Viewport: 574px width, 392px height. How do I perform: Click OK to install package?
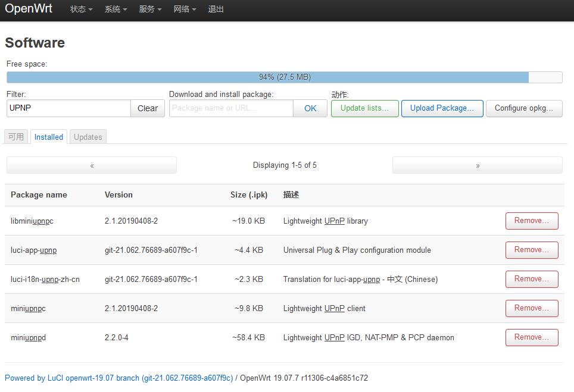tap(310, 108)
